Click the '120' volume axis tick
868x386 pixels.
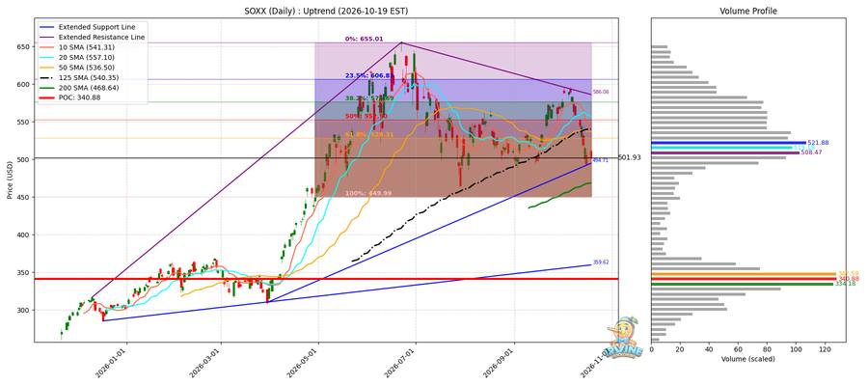826,349
